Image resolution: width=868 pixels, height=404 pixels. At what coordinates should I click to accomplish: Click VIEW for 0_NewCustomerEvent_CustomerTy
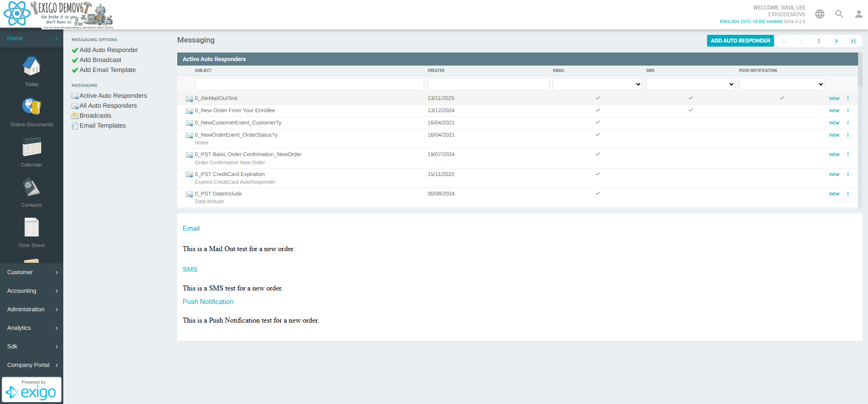[834, 123]
